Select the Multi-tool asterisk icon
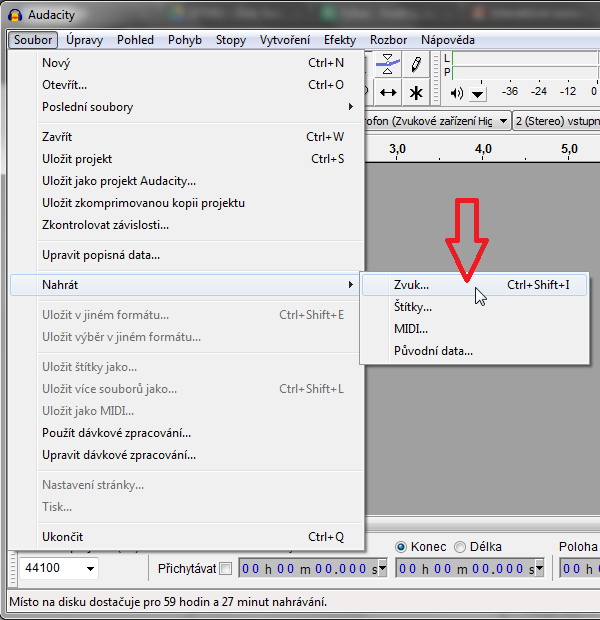Image resolution: width=600 pixels, height=620 pixels. coord(416,93)
